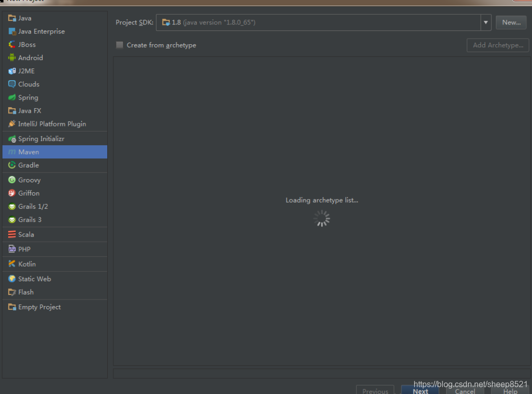
Task: Open the Project SDK dropdown arrow
Action: [486, 22]
